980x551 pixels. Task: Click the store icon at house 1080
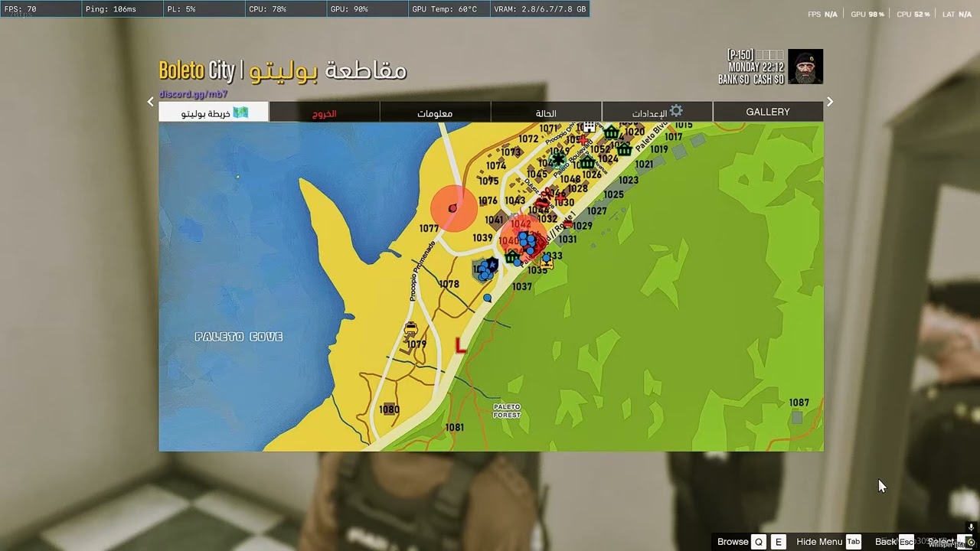click(390, 409)
